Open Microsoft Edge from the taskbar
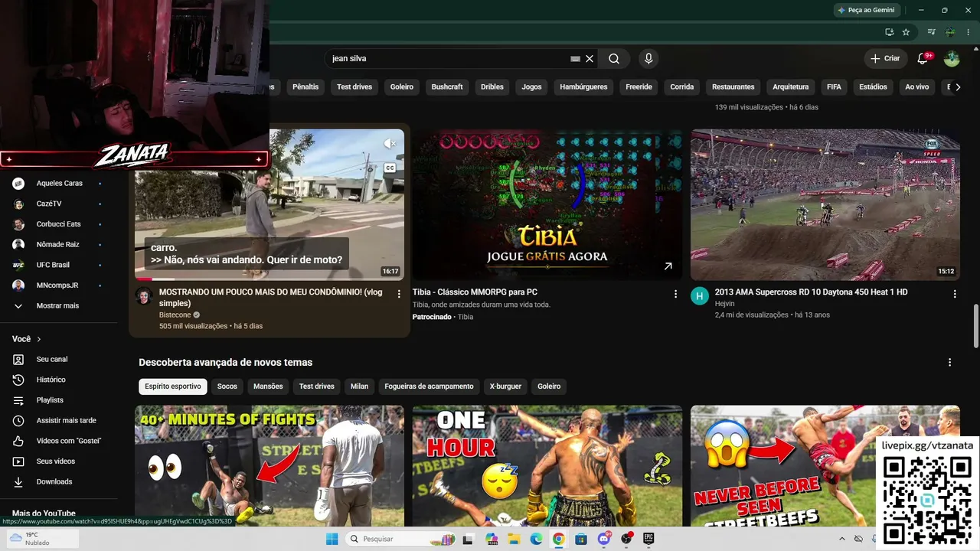The image size is (980, 551). pos(536,539)
